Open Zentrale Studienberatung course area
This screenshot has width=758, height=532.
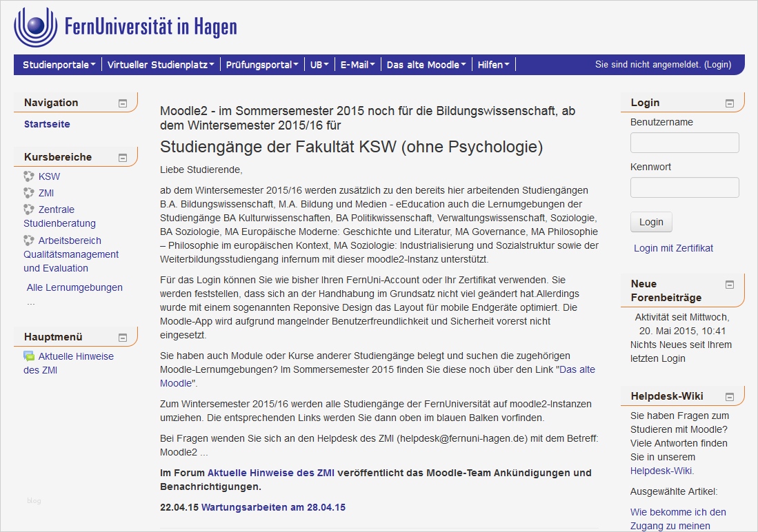(x=59, y=216)
